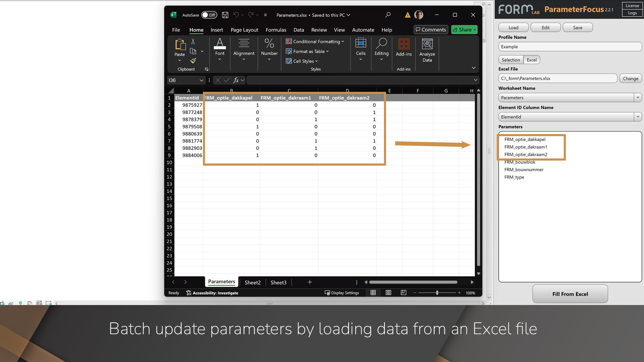This screenshot has height=362, width=644.
Task: Click the Insert Function fx icon
Action: click(236, 80)
